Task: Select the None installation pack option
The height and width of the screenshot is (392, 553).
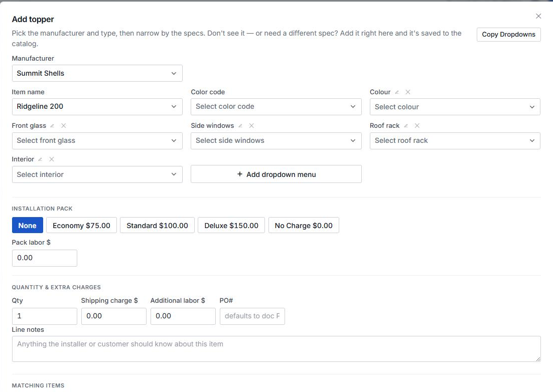Action: (x=28, y=226)
